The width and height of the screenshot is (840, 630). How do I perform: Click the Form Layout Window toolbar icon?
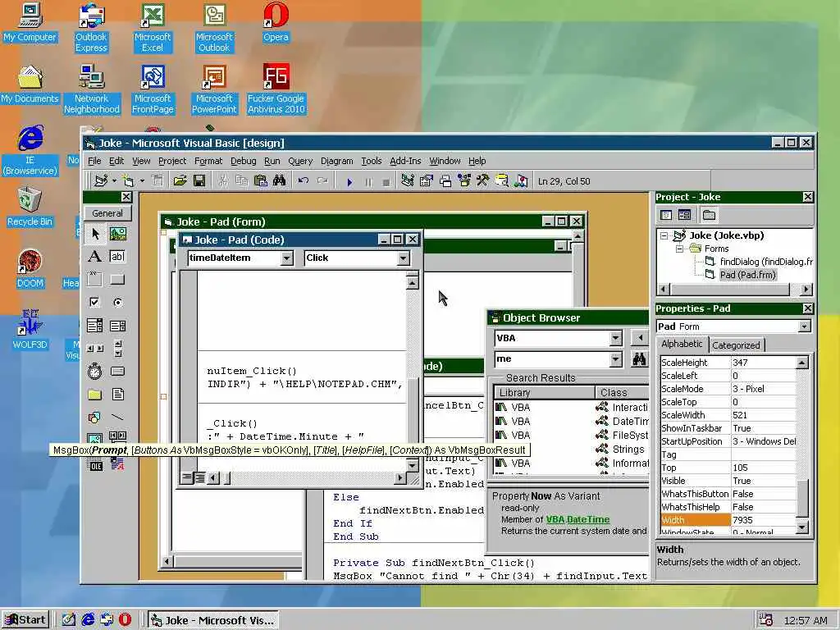coord(445,181)
